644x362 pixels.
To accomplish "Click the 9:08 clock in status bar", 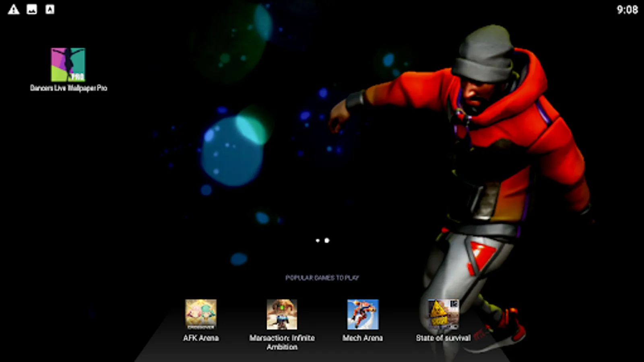I will (x=627, y=10).
